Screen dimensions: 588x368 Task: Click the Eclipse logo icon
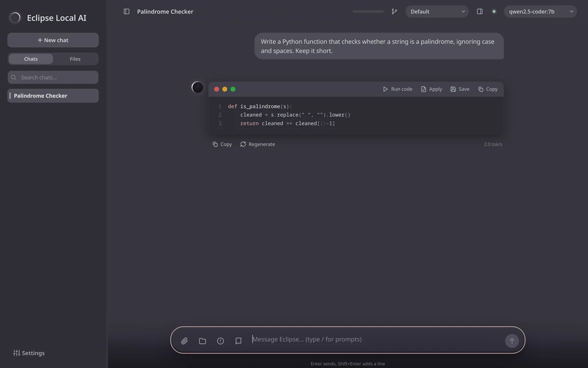[15, 18]
